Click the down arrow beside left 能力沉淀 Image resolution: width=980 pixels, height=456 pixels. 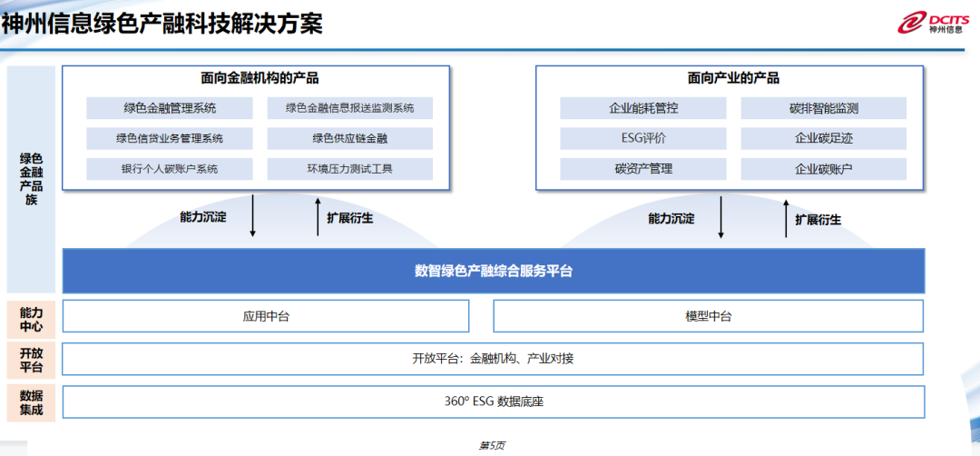(x=252, y=218)
